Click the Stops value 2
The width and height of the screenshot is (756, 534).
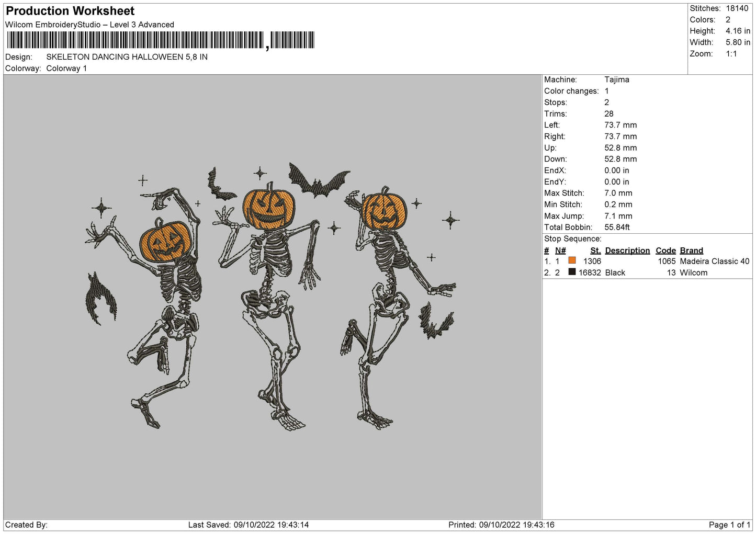(607, 103)
